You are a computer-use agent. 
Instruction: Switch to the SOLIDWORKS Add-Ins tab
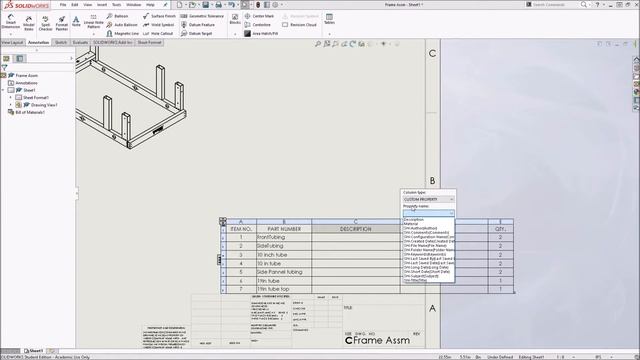click(x=113, y=42)
